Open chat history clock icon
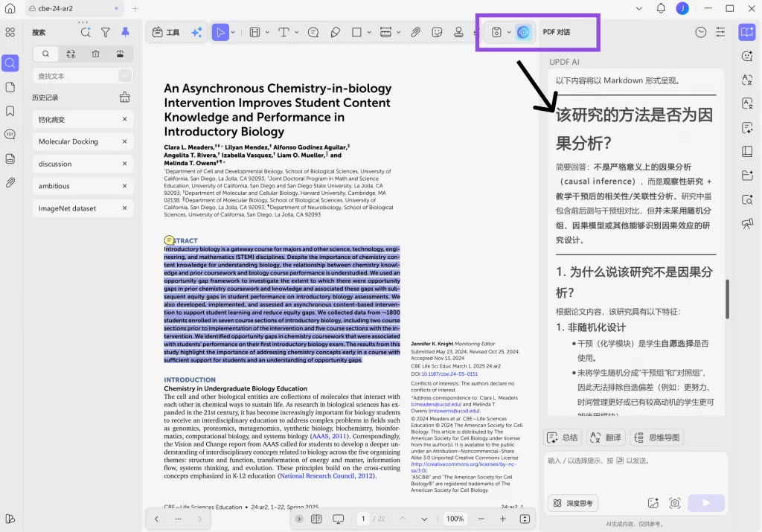Screen dimensions: 762x532 (x=700, y=33)
